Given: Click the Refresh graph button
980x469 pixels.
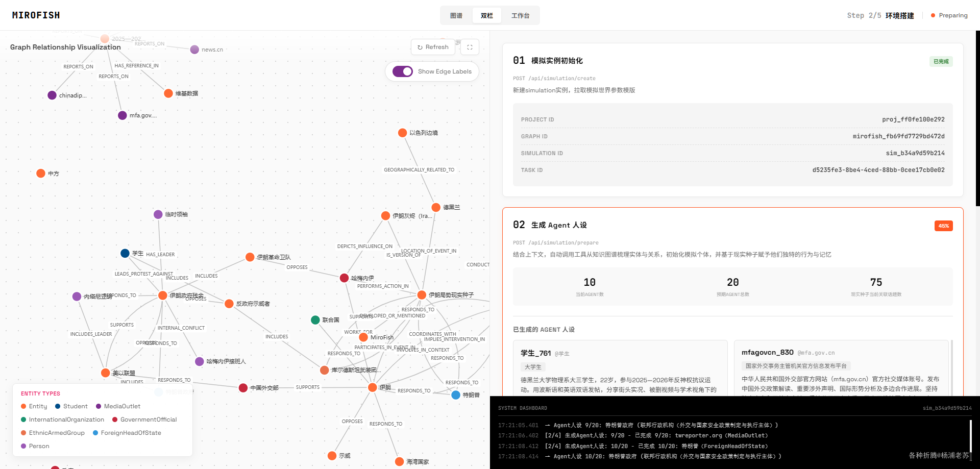Looking at the screenshot, I should [x=433, y=47].
